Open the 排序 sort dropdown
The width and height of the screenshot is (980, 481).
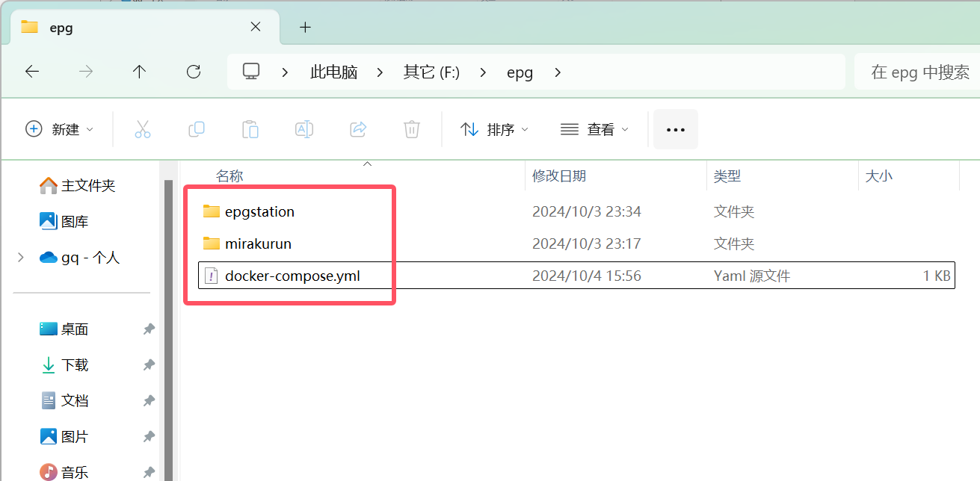[494, 129]
